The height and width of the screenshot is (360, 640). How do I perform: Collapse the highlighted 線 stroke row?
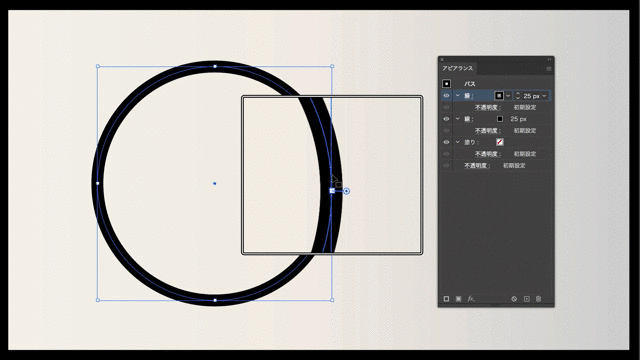(458, 96)
